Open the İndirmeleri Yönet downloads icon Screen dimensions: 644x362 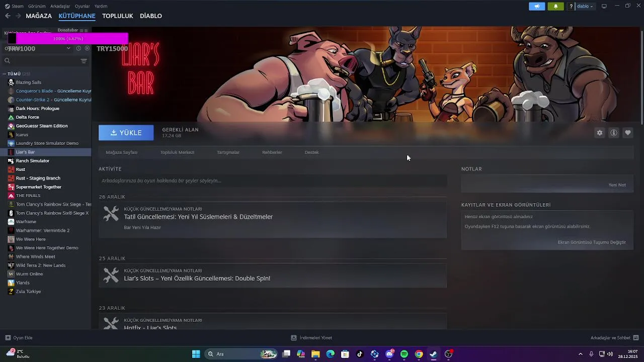(x=294, y=338)
